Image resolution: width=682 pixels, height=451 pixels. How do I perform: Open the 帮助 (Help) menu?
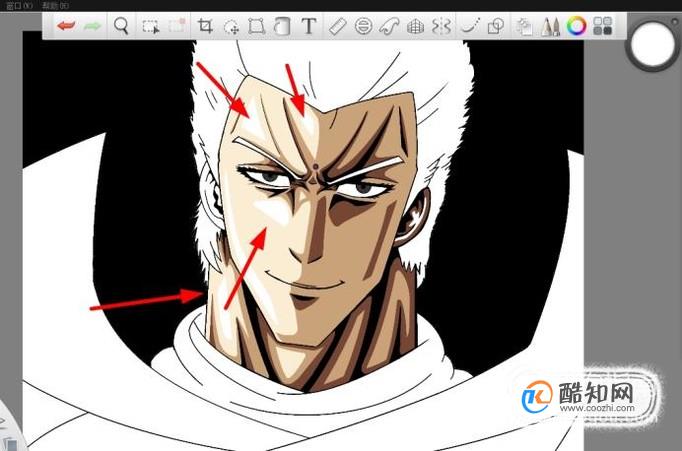pos(55,6)
